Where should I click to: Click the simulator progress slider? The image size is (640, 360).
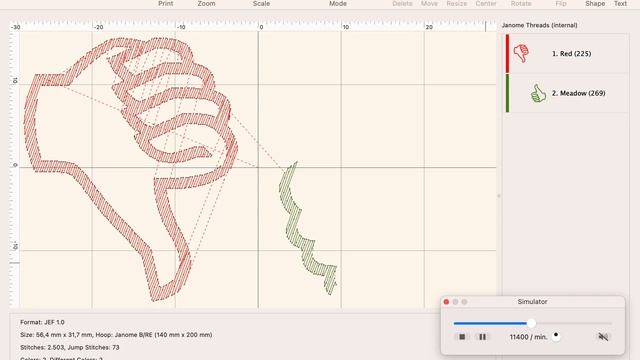[532, 323]
